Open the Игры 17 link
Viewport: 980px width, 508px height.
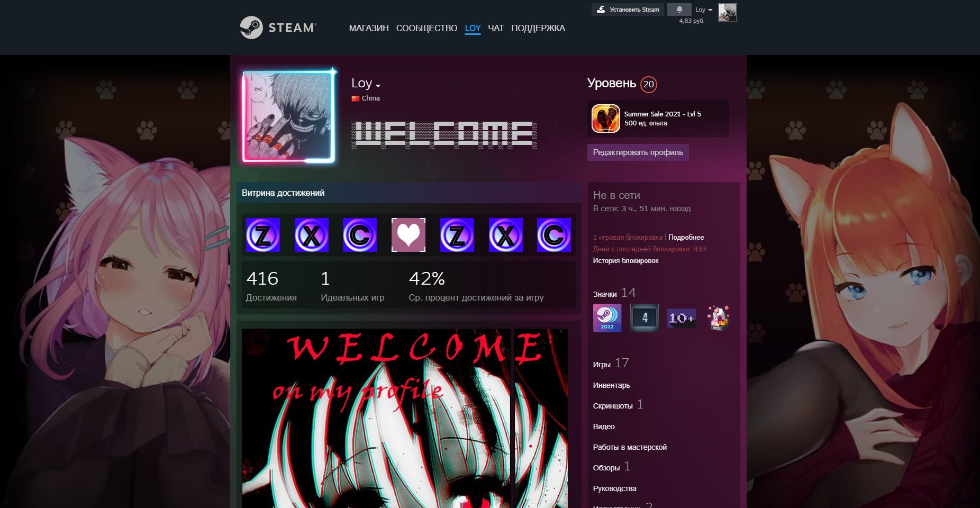point(611,364)
